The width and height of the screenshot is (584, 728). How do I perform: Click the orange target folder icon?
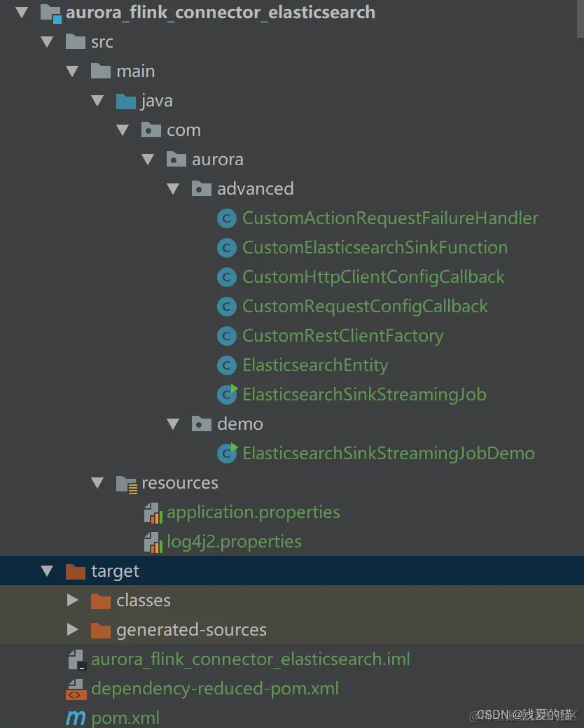(x=75, y=571)
